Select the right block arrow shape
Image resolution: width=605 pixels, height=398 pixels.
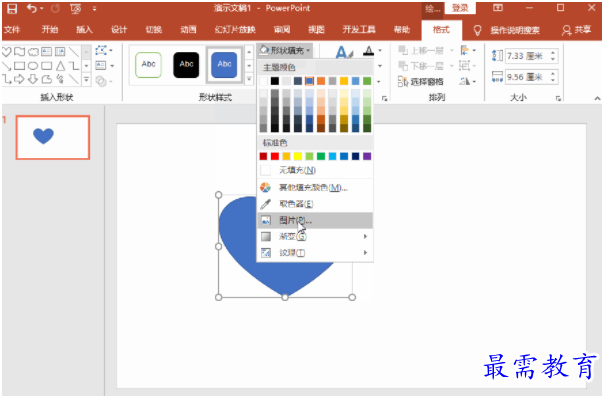pyautogui.click(x=20, y=79)
